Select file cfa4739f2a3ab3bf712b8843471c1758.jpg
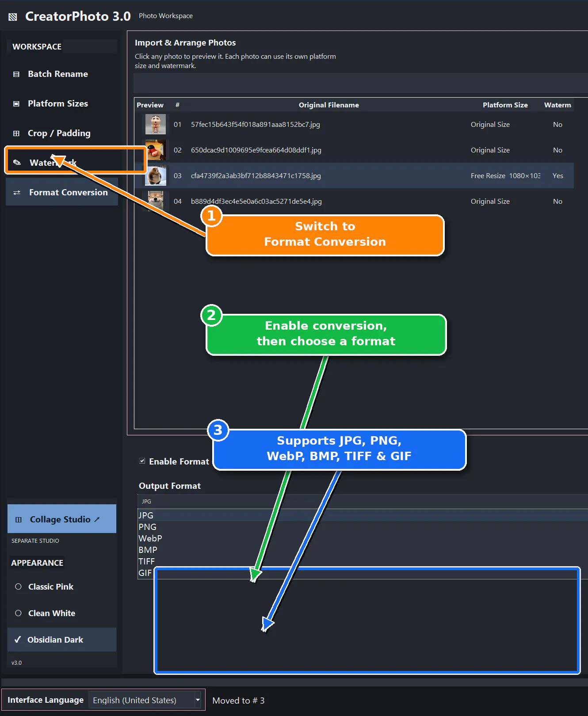 point(256,176)
